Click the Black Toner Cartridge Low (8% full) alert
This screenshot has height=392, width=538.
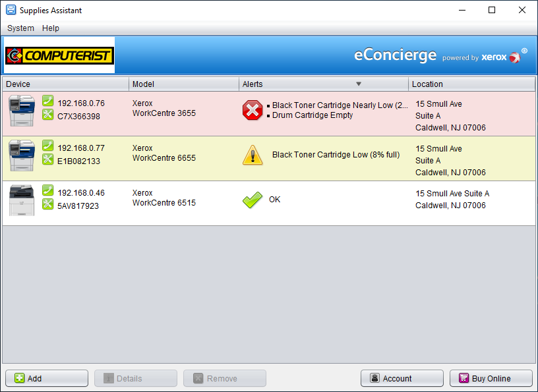click(x=336, y=155)
